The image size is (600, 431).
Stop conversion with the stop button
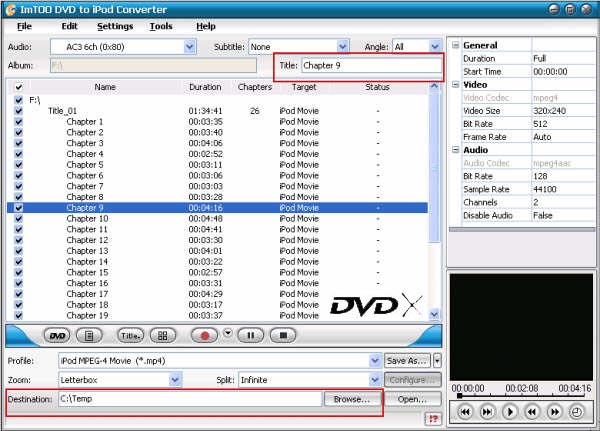coord(283,336)
